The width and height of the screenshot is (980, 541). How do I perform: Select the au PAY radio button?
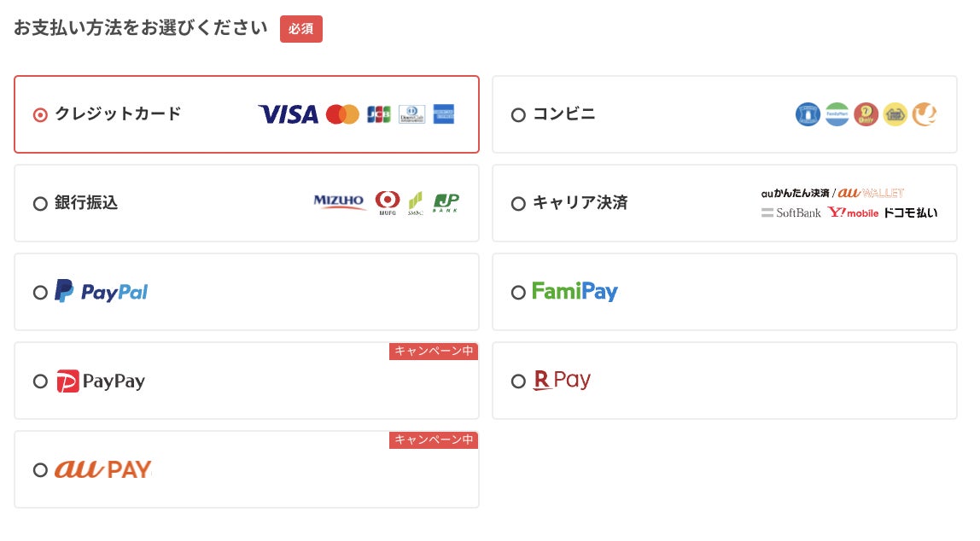click(40, 469)
